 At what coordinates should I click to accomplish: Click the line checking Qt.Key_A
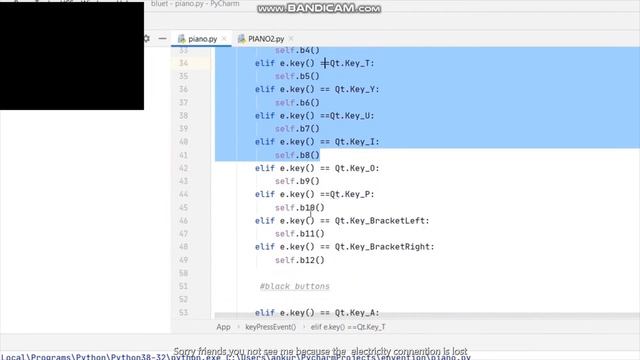pyautogui.click(x=317, y=313)
